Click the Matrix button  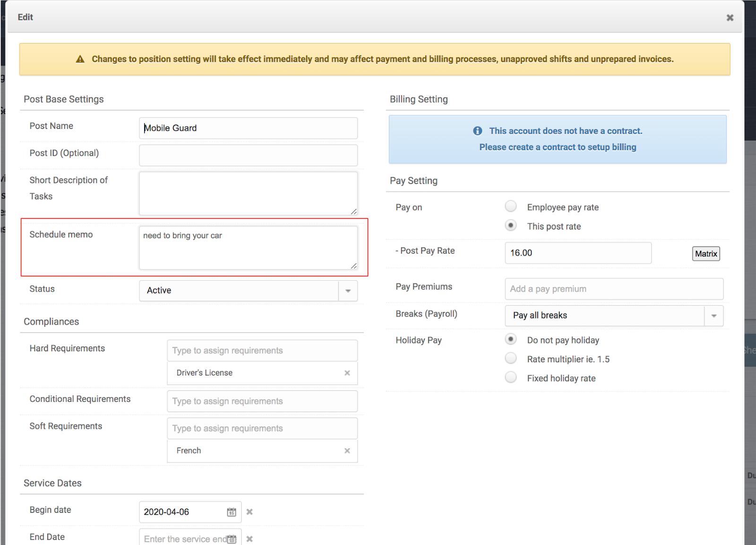[706, 254]
